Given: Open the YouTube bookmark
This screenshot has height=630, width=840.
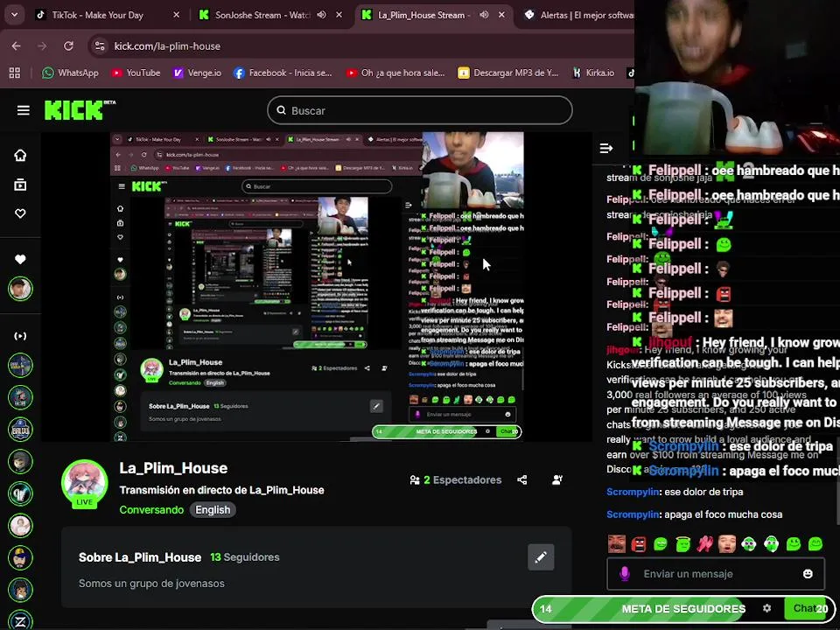Looking at the screenshot, I should click(136, 73).
